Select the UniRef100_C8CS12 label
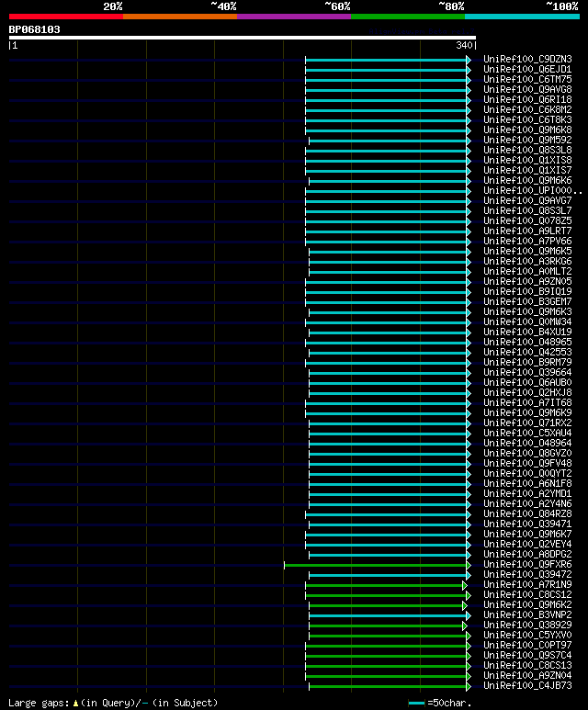 tap(527, 594)
